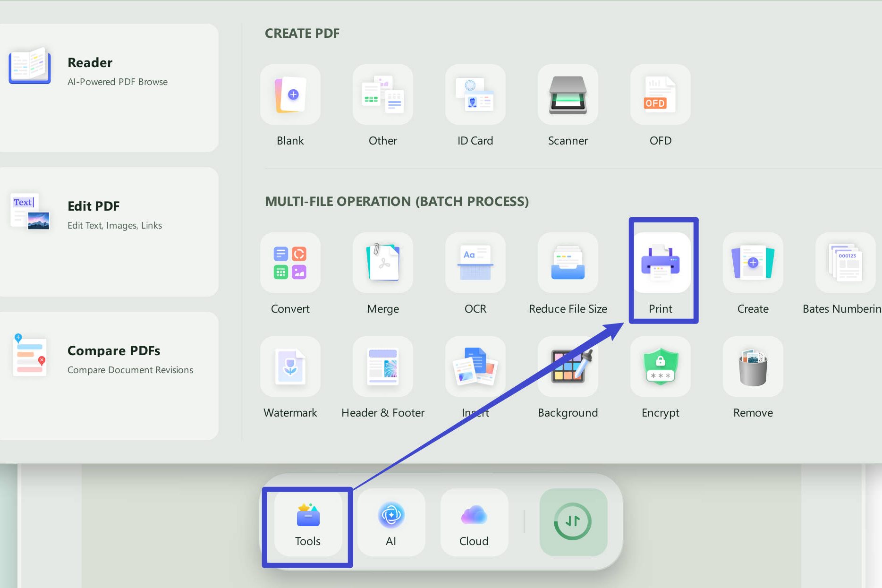882x588 pixels.
Task: Select the Other create PDF icon
Action: click(383, 94)
